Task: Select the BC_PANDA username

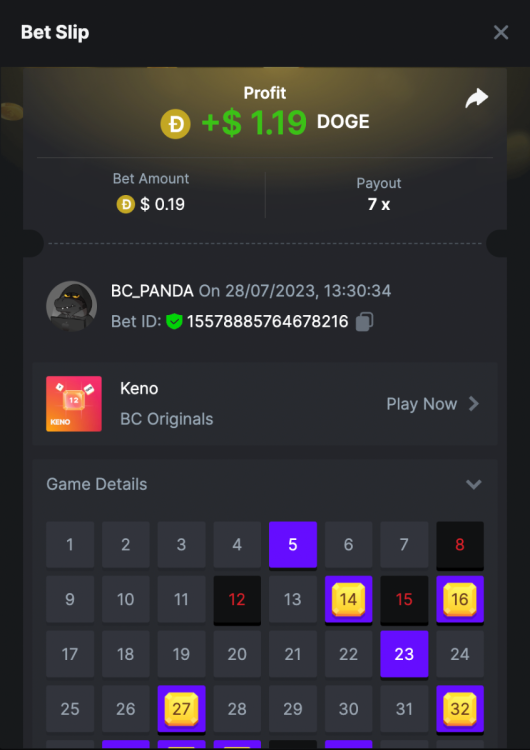Action: click(x=152, y=291)
